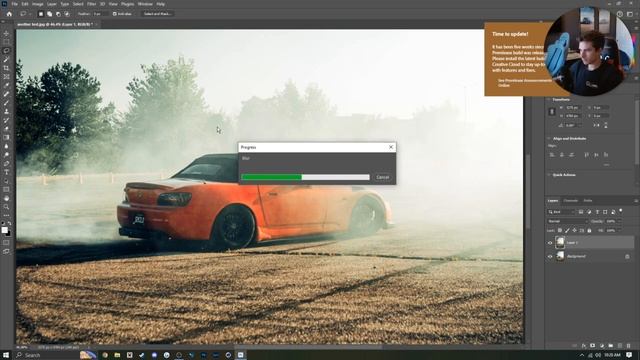
Task: Toggle the Anti-alias checkbox
Action: click(115, 14)
